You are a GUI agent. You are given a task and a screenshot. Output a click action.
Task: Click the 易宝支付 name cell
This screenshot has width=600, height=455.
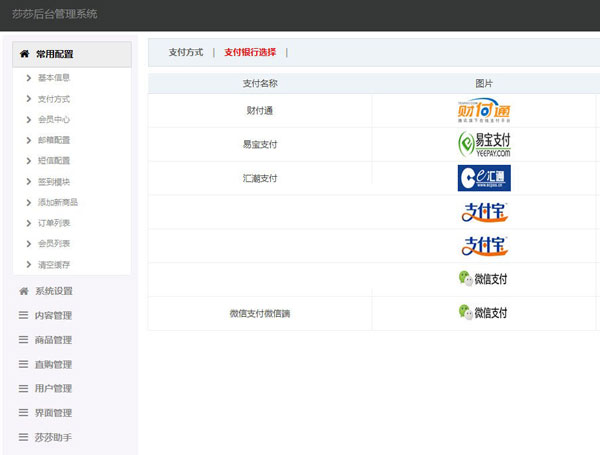pos(260,144)
